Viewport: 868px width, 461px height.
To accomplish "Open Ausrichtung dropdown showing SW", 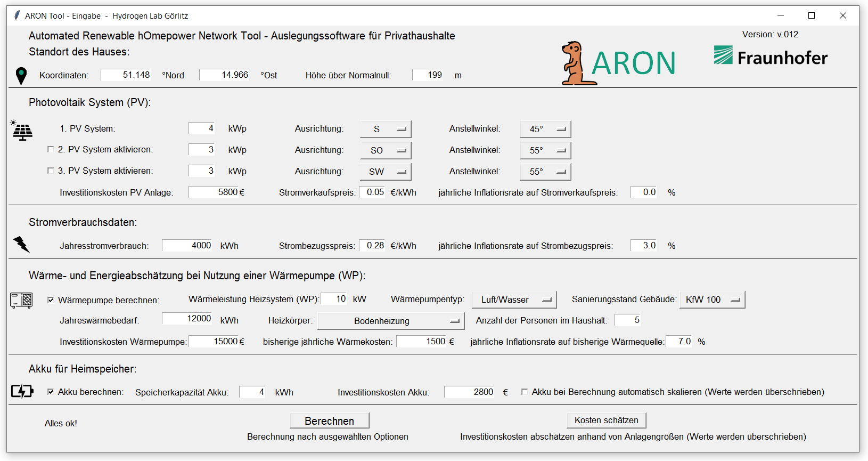I will point(386,172).
